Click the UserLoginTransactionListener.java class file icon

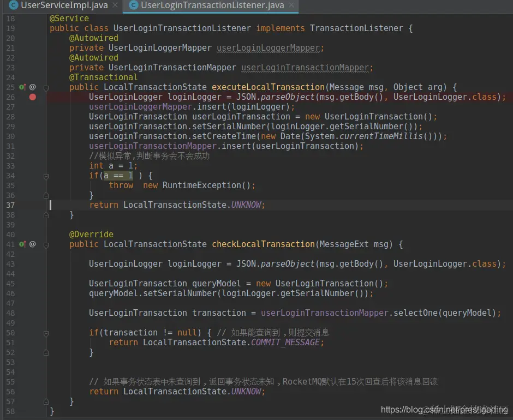(134, 5)
